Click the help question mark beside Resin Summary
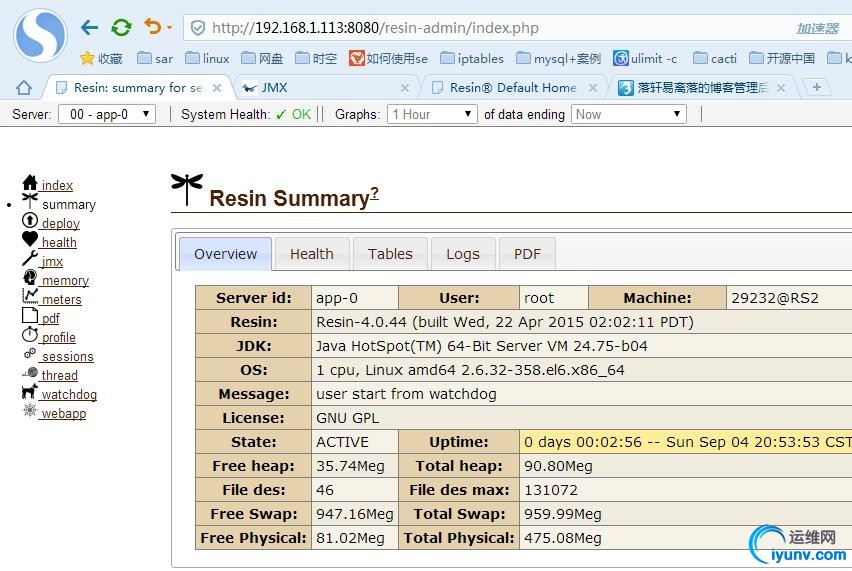852x571 pixels. (x=374, y=194)
